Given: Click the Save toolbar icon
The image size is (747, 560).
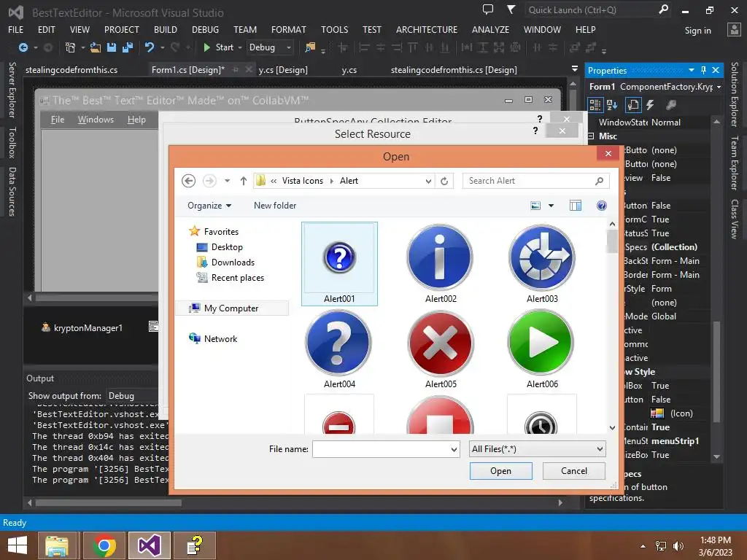Looking at the screenshot, I should [112, 47].
